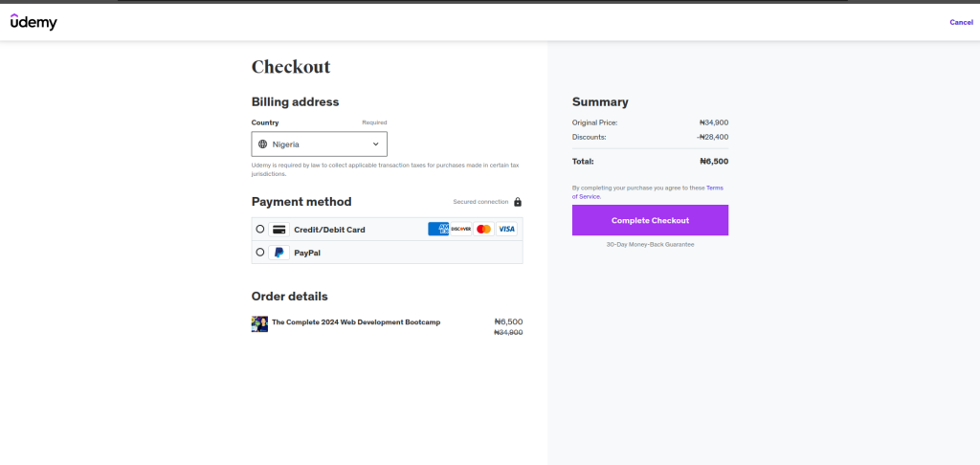Click the American Express logo
The image size is (980, 465).
tap(438, 229)
